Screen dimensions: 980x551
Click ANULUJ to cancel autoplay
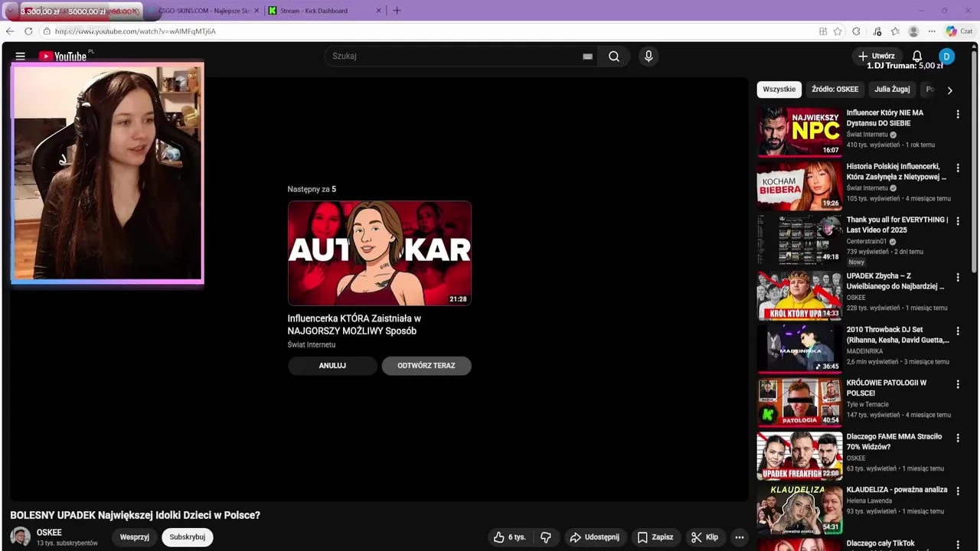coord(332,366)
